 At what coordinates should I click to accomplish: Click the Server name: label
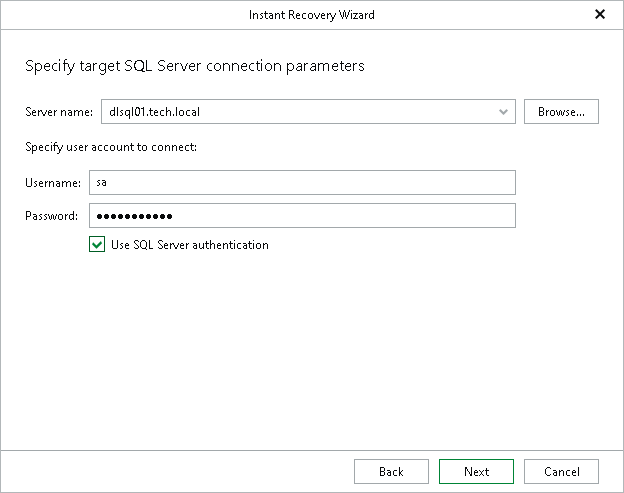(59, 112)
